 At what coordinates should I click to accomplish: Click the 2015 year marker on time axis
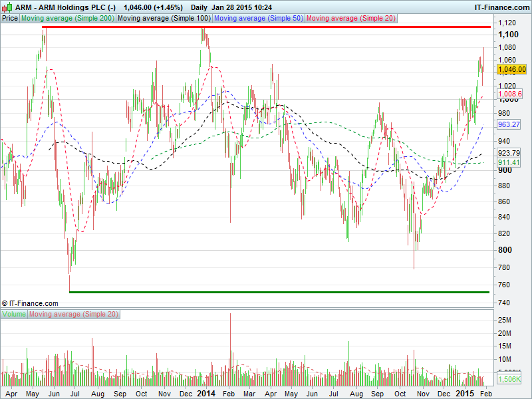[464, 394]
